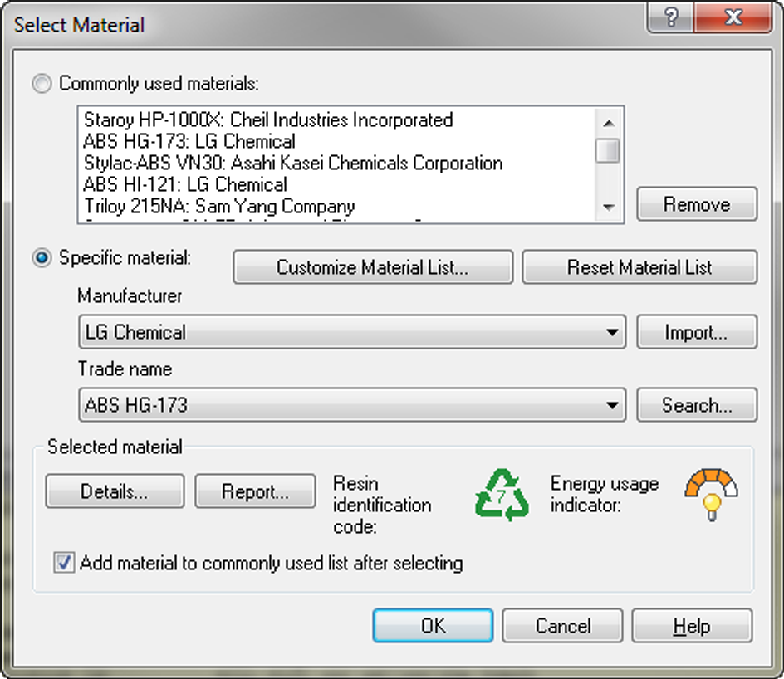Open the Manufacturer dropdown showing LG Chemical
Image resolution: width=784 pixels, height=679 pixels.
pos(352,332)
